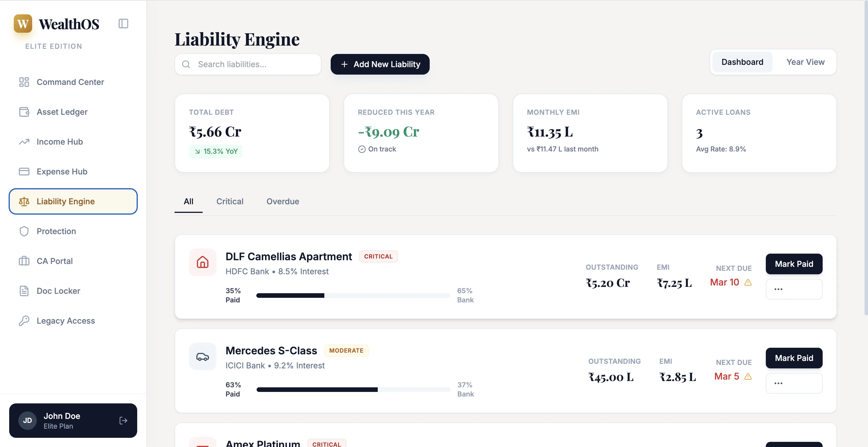Click the CRITICAL badge on DLF Camellias
This screenshot has width=868, height=447.
pos(378,256)
